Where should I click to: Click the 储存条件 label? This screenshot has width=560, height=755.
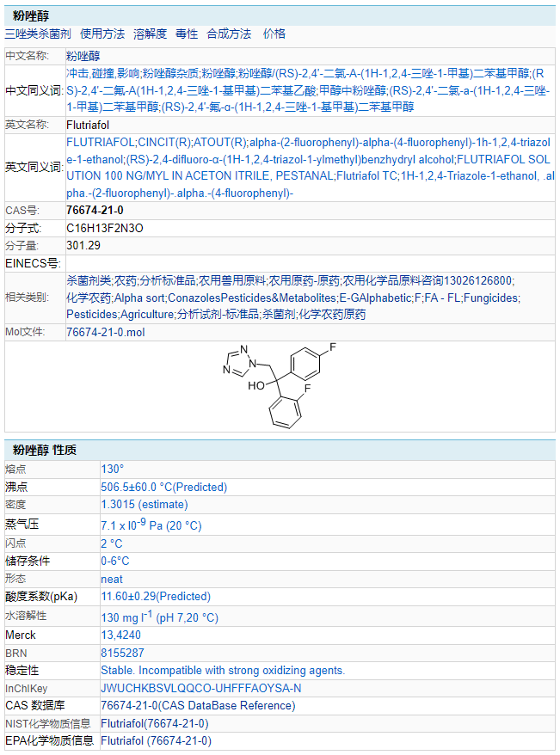pos(28,562)
